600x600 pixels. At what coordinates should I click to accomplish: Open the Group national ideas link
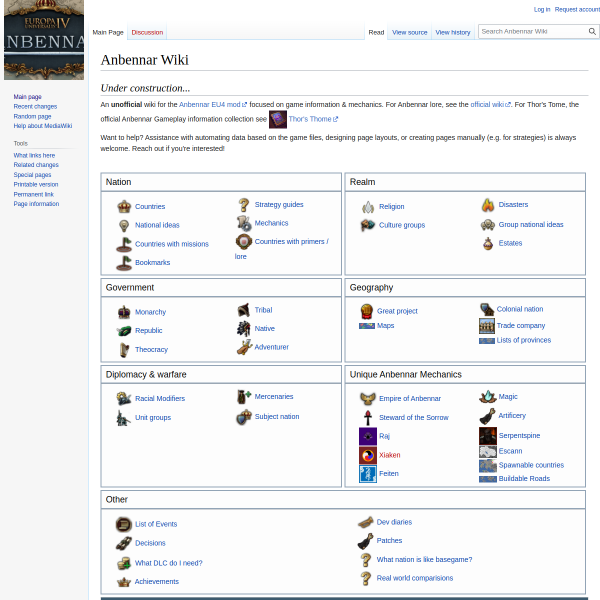pyautogui.click(x=531, y=225)
